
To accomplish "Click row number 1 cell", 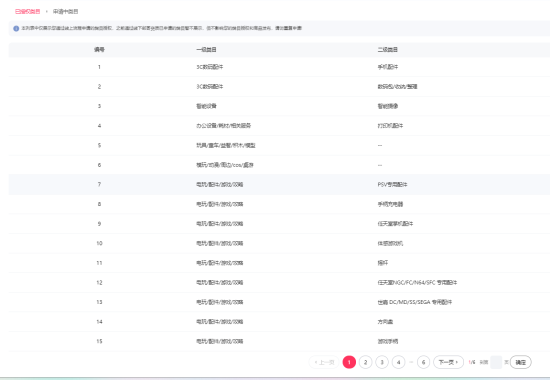I will pyautogui.click(x=99, y=67).
